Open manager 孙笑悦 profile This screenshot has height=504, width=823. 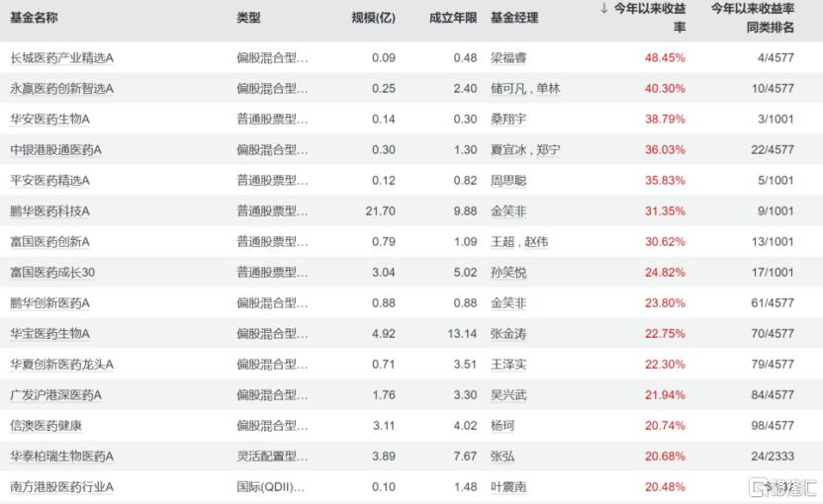508,272
